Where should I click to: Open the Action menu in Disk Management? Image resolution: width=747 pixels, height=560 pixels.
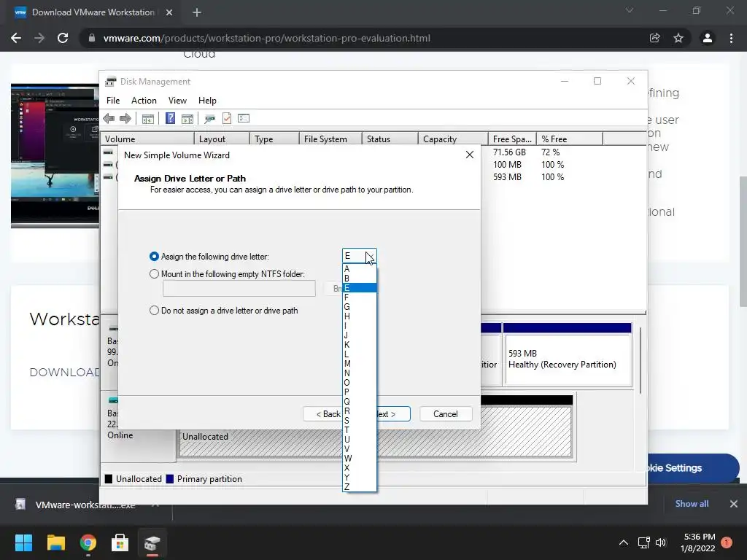tap(144, 101)
